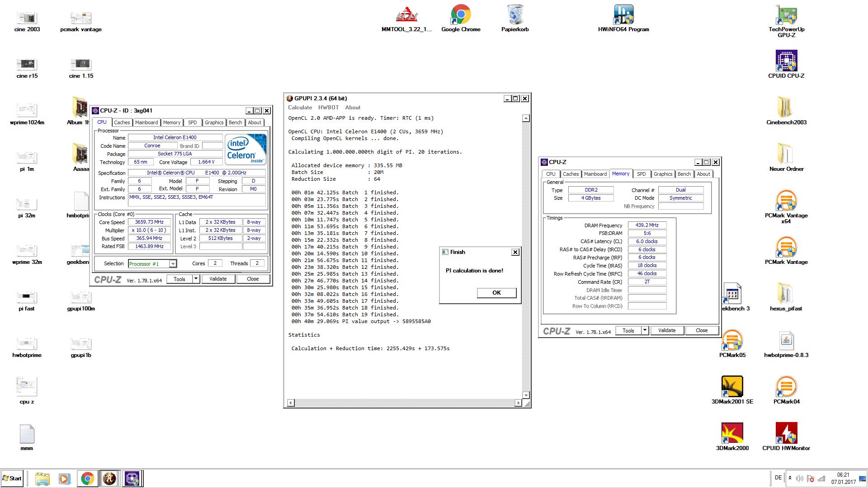Open the wprime1024m desktop icon
The image size is (868, 488).
pos(27,114)
